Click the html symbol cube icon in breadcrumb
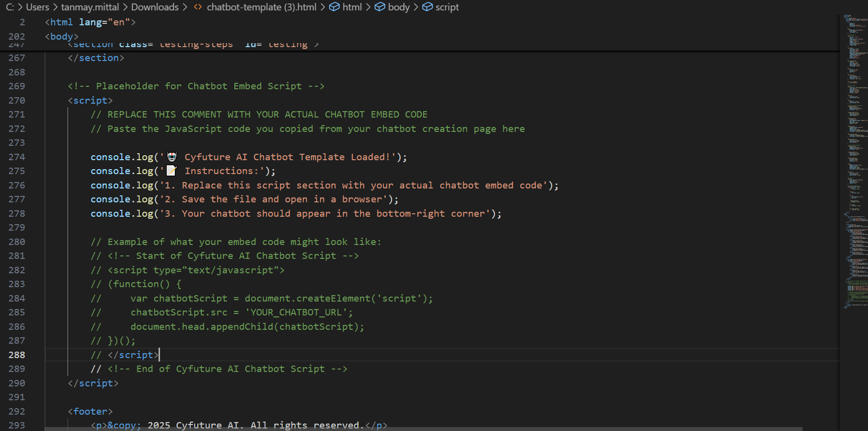Image resolution: width=868 pixels, height=431 pixels. tap(334, 7)
